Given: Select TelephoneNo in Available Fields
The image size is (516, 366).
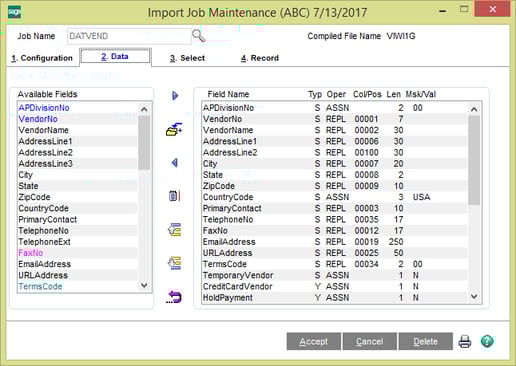Looking at the screenshot, I should 78,231.
